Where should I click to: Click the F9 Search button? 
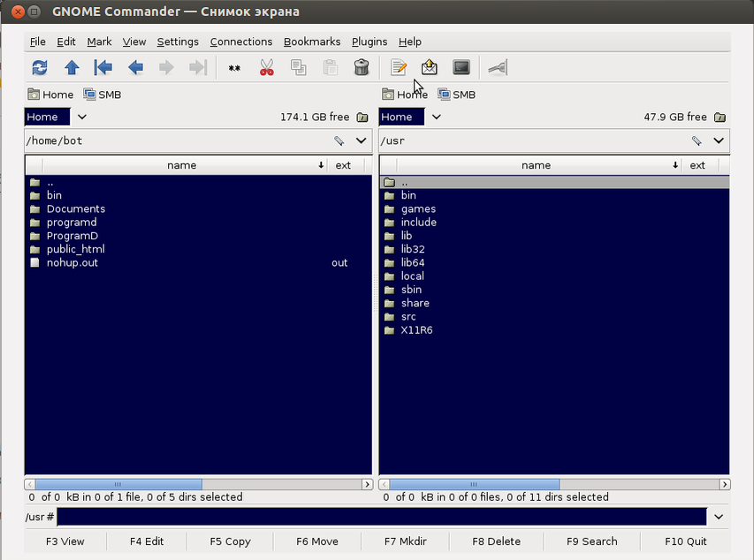tap(592, 541)
